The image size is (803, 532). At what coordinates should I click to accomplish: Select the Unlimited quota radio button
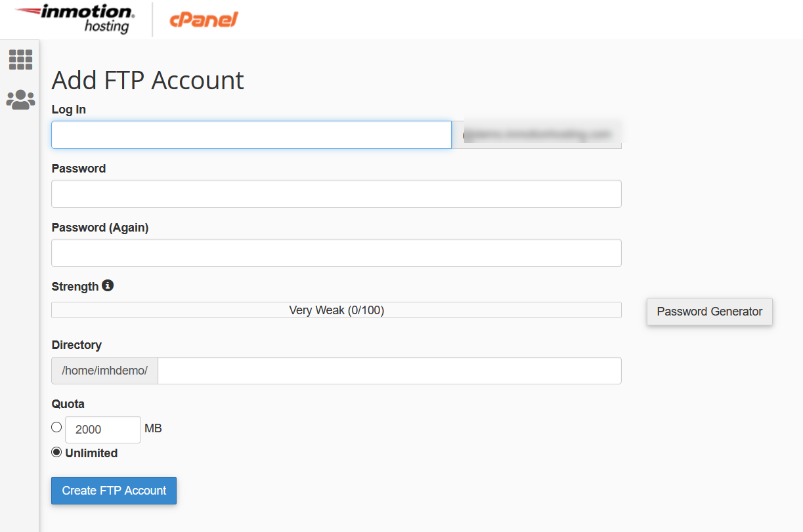[x=56, y=452]
